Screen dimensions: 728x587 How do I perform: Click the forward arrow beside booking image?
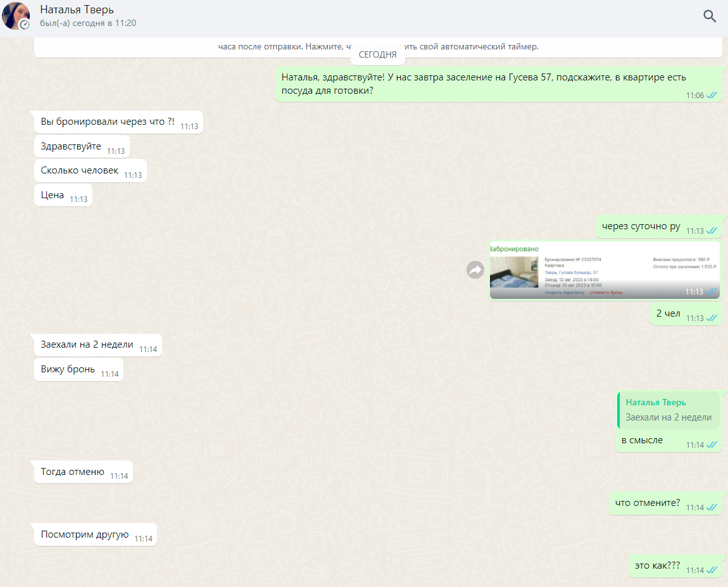475,270
